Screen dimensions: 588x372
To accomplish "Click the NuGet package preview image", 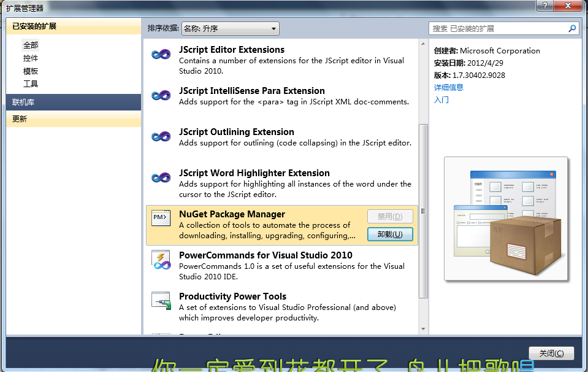I will [506, 219].
